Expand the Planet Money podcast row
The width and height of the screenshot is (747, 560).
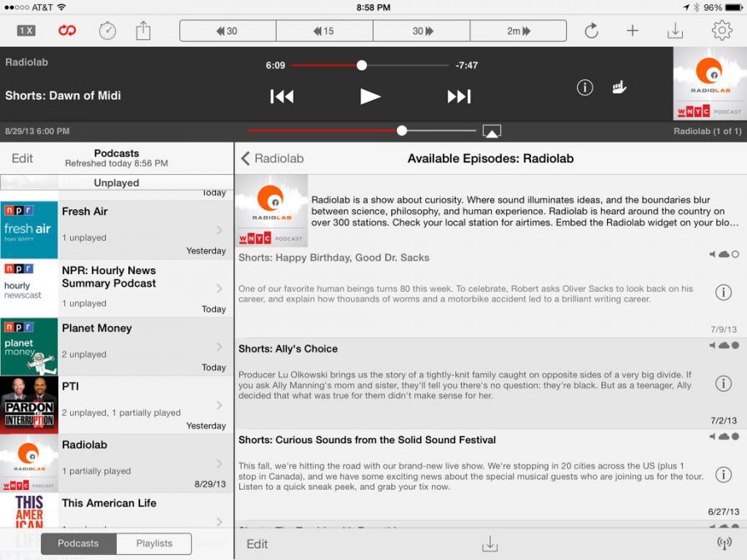pos(220,347)
